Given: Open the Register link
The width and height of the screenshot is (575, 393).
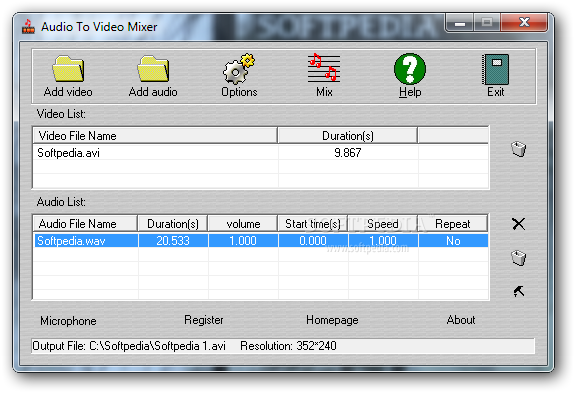Looking at the screenshot, I should point(204,320).
